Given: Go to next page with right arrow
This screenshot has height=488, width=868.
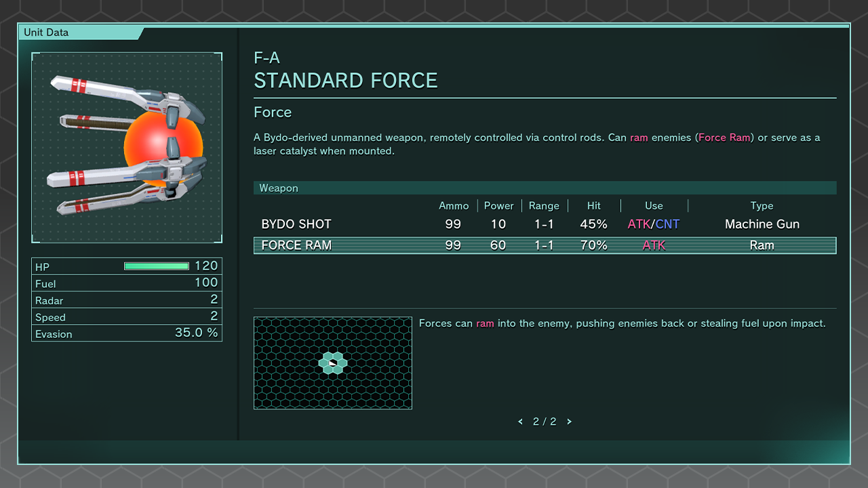Looking at the screenshot, I should click(569, 422).
